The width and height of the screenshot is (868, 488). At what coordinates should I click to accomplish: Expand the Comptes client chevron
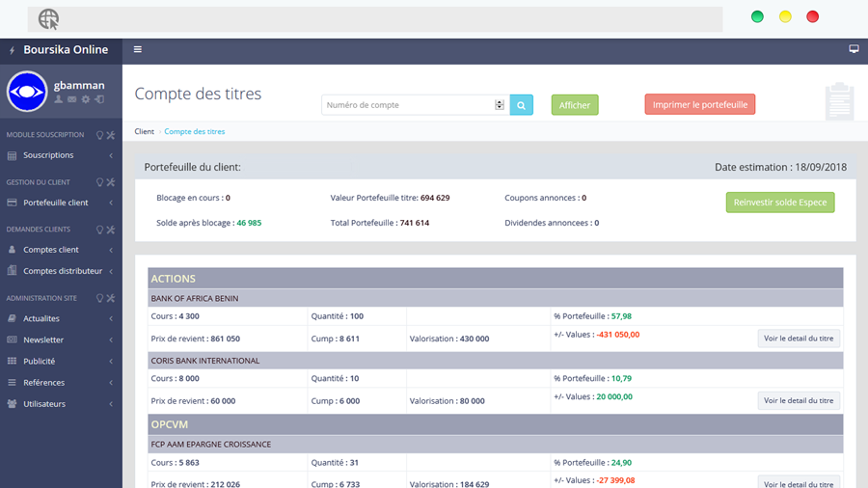pyautogui.click(x=111, y=250)
